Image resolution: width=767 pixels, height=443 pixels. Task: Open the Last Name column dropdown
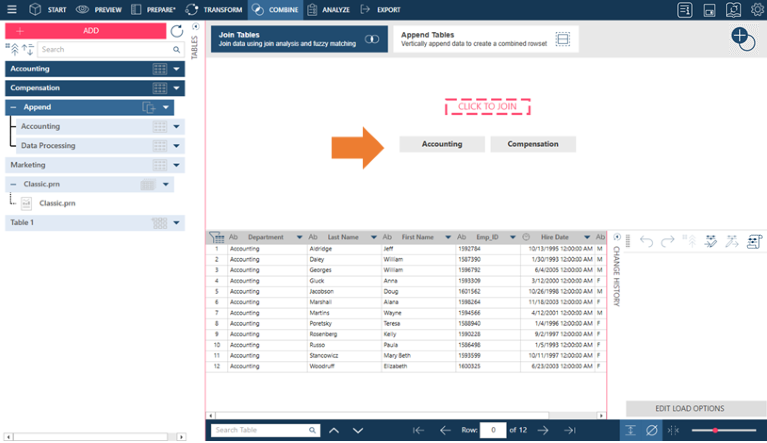(373, 237)
